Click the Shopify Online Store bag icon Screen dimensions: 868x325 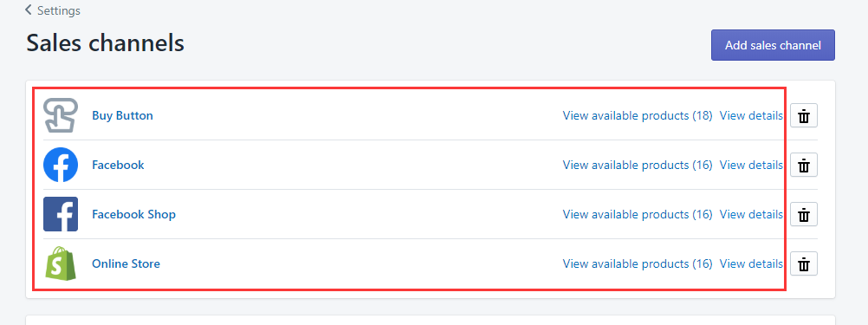pyautogui.click(x=61, y=263)
